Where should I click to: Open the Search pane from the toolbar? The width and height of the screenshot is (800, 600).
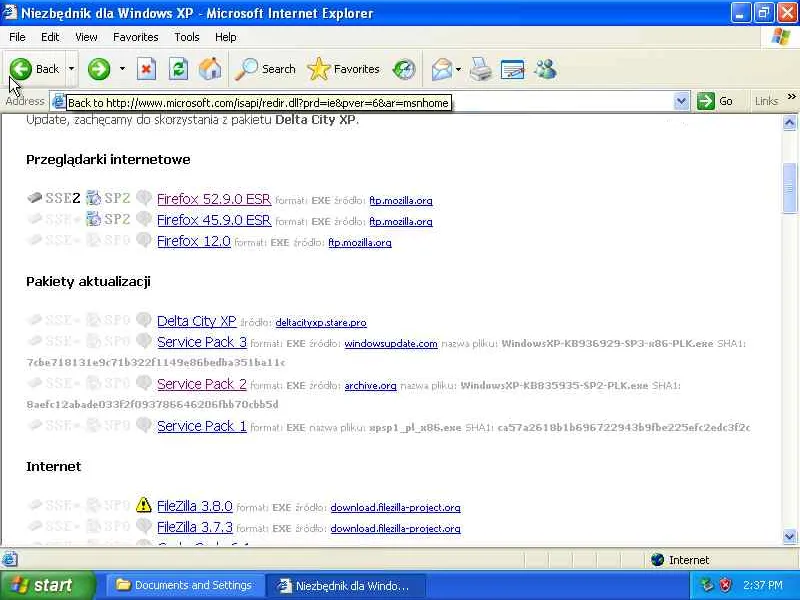click(265, 69)
